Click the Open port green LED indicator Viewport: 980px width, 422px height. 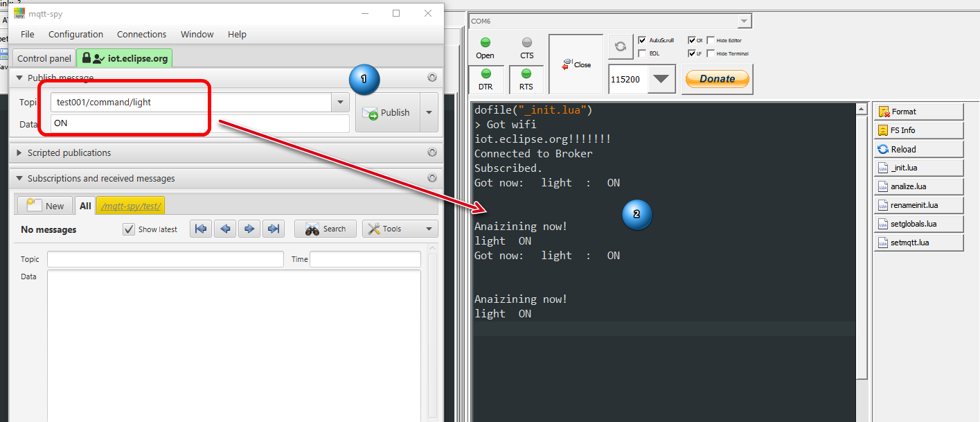coord(485,42)
